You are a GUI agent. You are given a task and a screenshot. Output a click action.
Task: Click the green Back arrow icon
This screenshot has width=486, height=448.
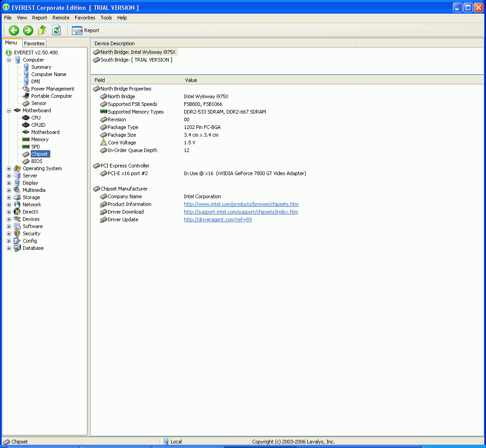tap(14, 30)
